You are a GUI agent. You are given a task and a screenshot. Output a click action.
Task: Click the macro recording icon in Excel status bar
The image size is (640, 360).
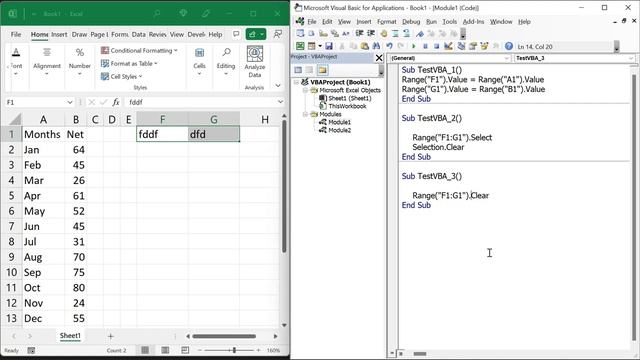click(31, 350)
